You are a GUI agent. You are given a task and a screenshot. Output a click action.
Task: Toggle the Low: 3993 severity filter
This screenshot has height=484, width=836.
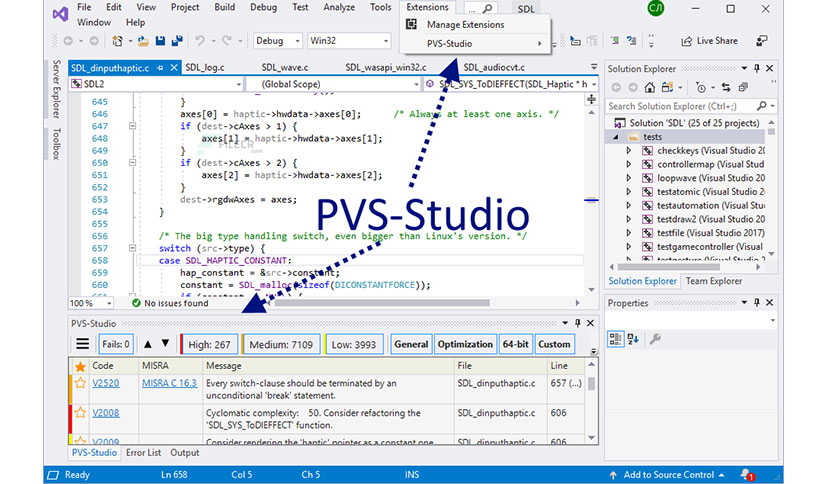click(x=354, y=344)
